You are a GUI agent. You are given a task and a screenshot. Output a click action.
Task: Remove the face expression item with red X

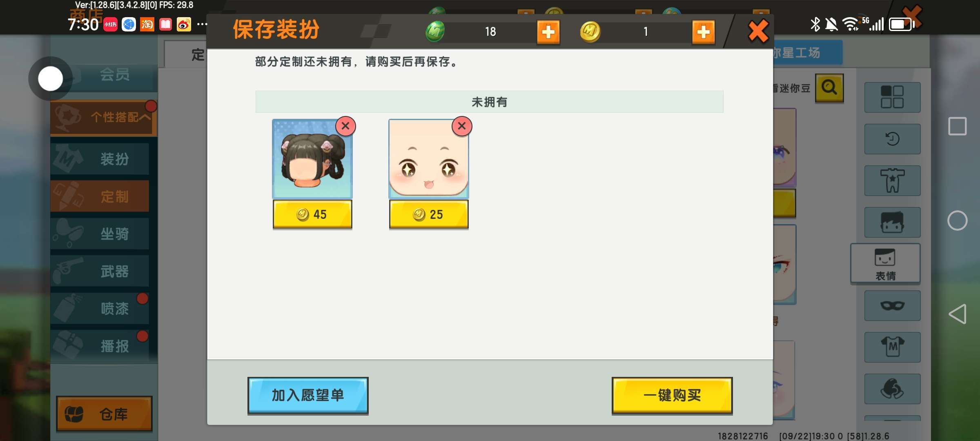pos(462,126)
